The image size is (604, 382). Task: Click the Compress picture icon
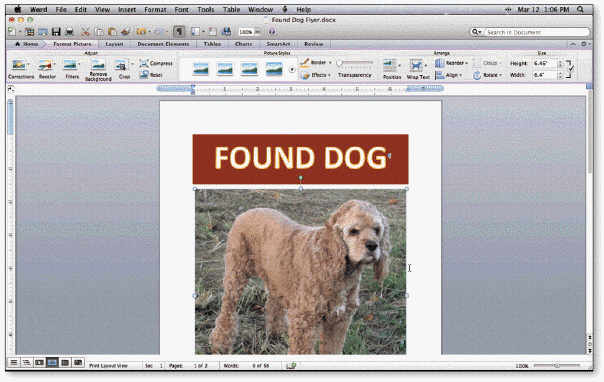point(144,63)
